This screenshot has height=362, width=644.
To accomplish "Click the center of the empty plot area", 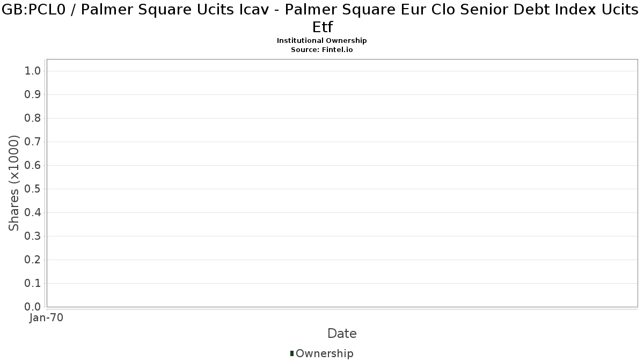I will 342,183.
